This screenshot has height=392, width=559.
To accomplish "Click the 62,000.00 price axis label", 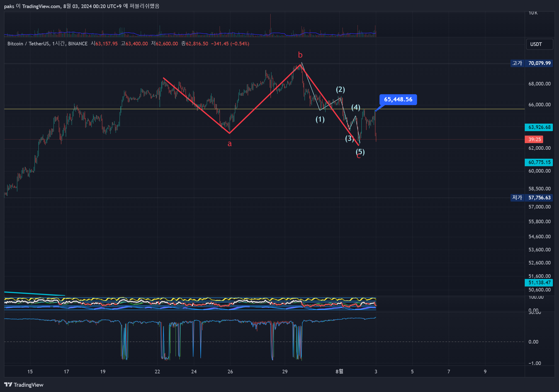I will (x=539, y=148).
